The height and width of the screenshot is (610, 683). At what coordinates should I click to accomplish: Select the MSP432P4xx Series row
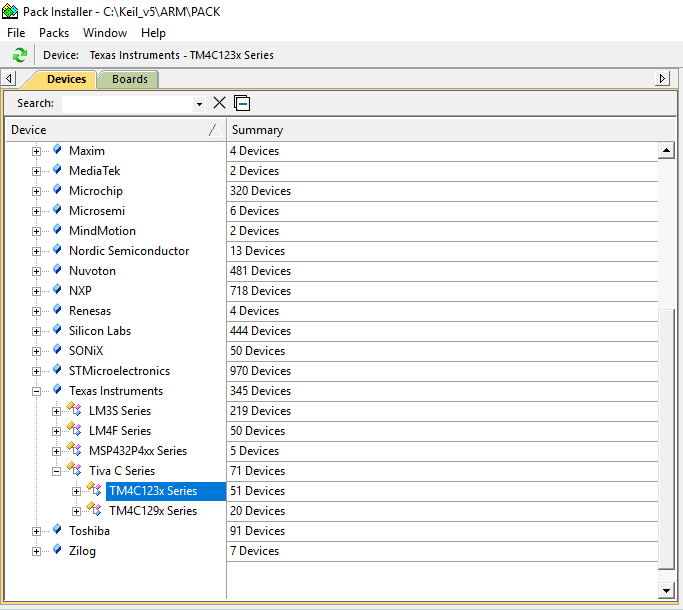[x=138, y=451]
